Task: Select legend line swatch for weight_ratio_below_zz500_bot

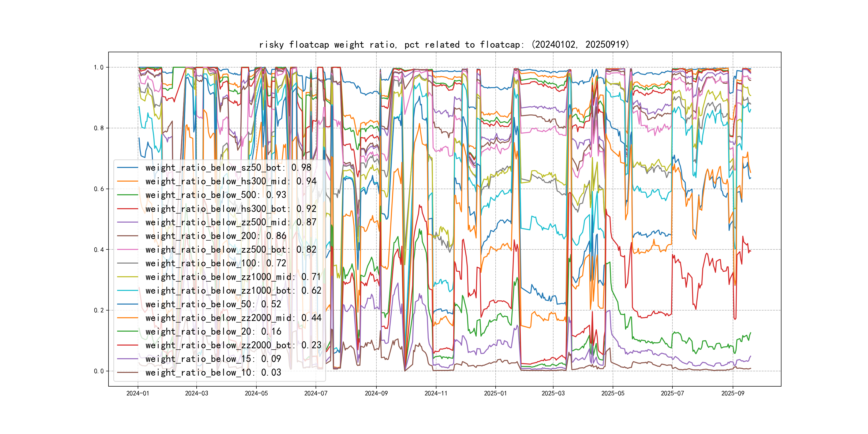Action: tap(128, 250)
